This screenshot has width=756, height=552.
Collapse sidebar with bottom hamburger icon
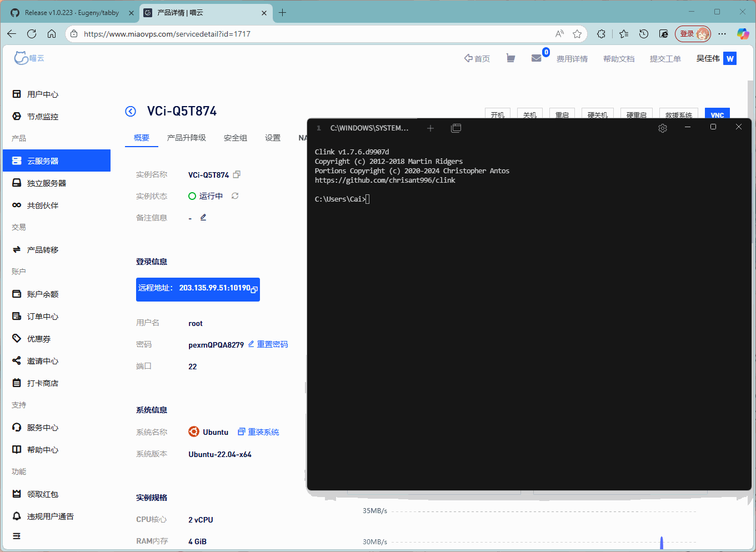[17, 536]
